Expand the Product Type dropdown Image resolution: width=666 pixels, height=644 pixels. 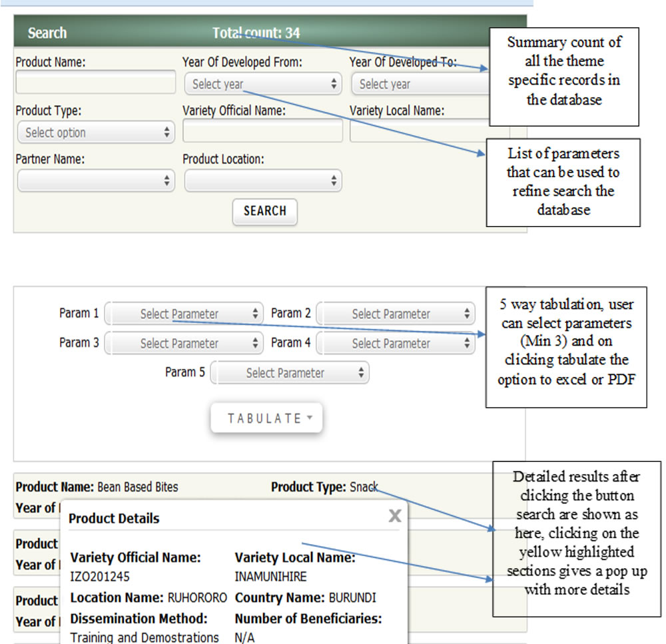pos(96,133)
